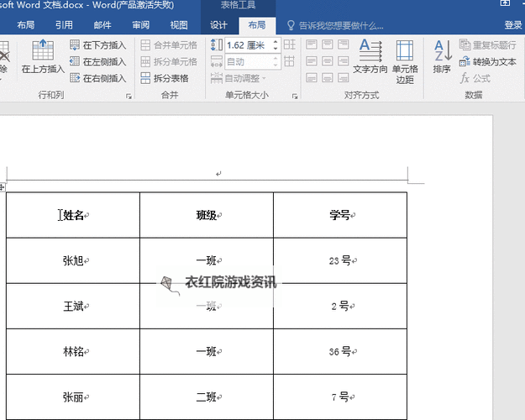
Task: Click the Distribute Rows icon
Action: point(289,45)
